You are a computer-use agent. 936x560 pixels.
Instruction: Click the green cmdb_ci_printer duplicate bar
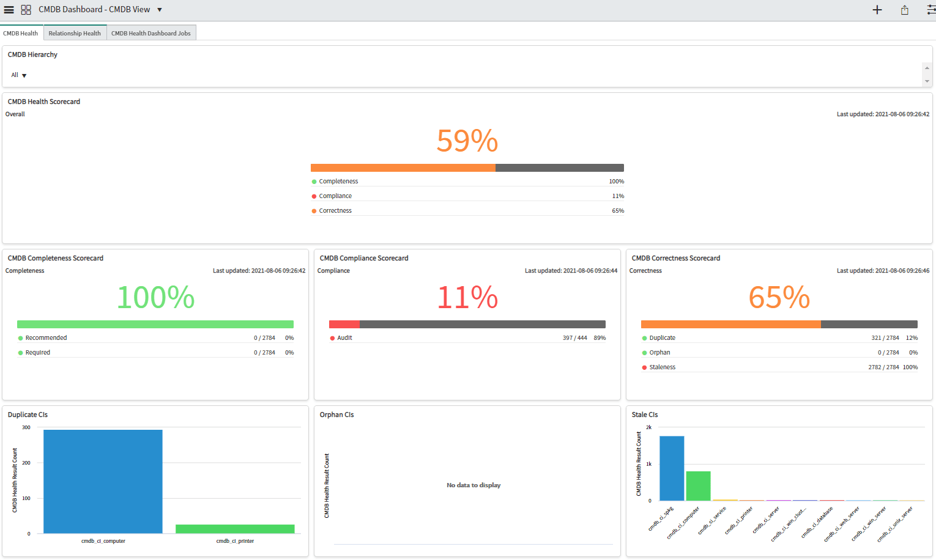235,529
